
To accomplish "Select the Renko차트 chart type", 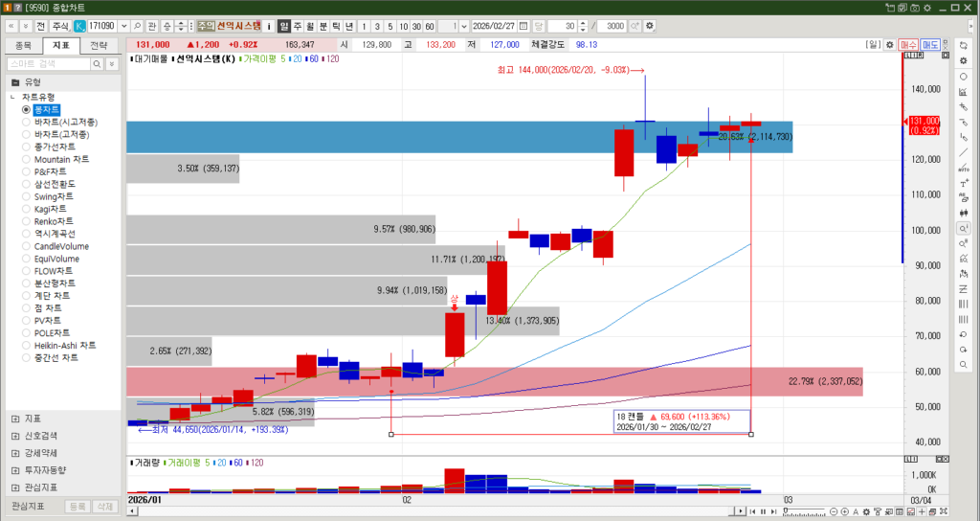I will (x=50, y=221).
